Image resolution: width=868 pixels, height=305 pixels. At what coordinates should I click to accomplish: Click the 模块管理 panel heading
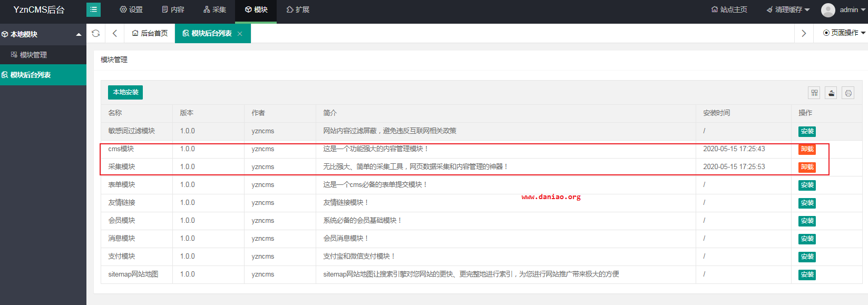click(114, 60)
